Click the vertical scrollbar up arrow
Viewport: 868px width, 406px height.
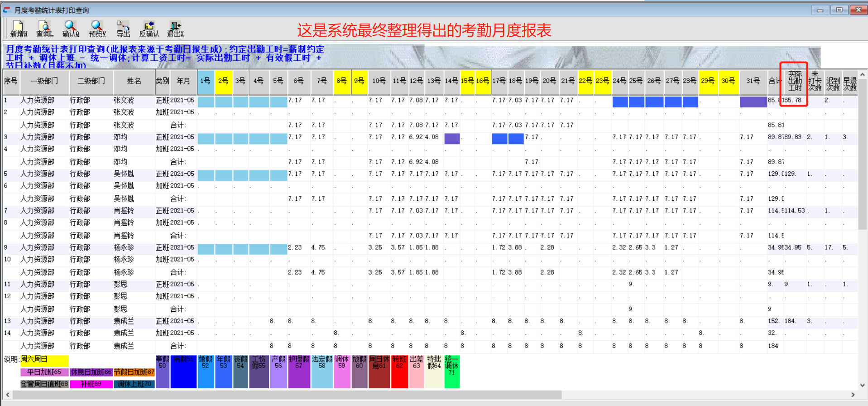[x=862, y=75]
